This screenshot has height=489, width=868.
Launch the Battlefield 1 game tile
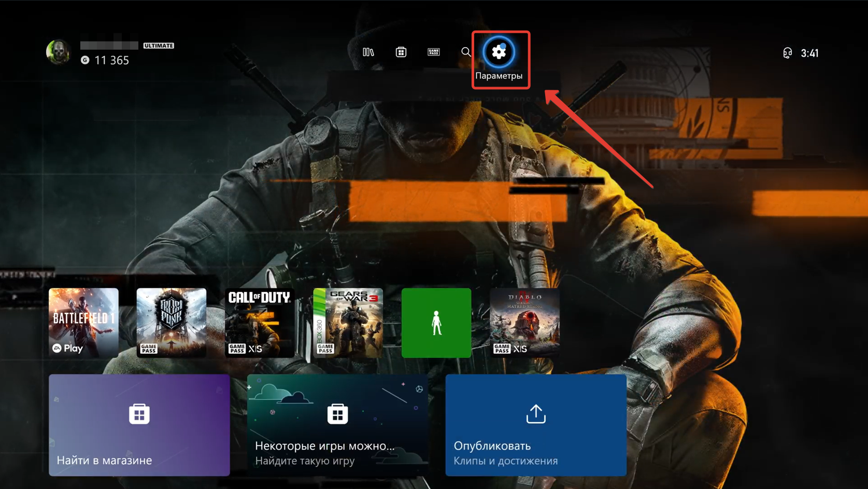(x=83, y=323)
